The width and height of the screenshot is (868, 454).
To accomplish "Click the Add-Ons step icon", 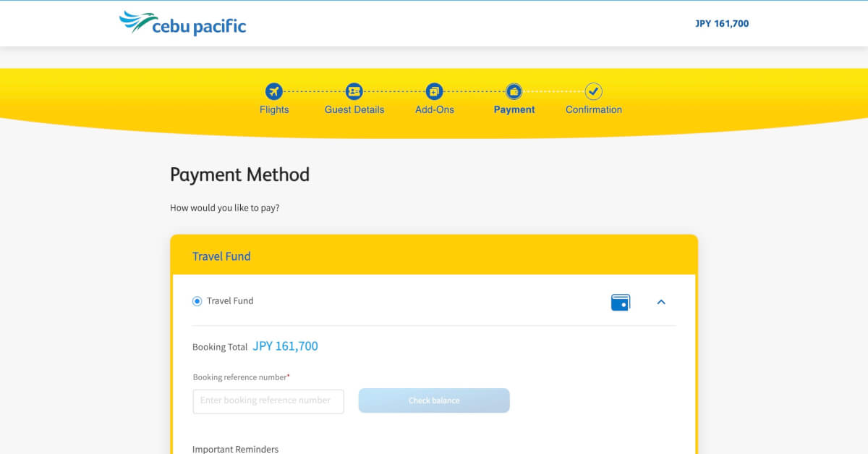I will (434, 91).
